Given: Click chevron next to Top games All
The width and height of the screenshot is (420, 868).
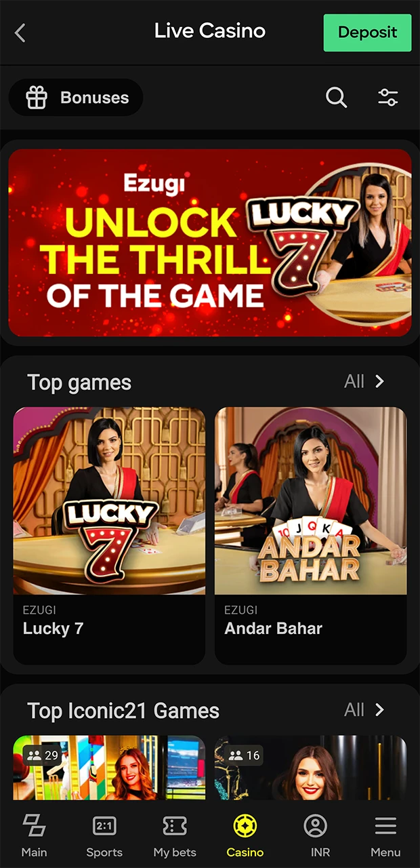Looking at the screenshot, I should (380, 381).
